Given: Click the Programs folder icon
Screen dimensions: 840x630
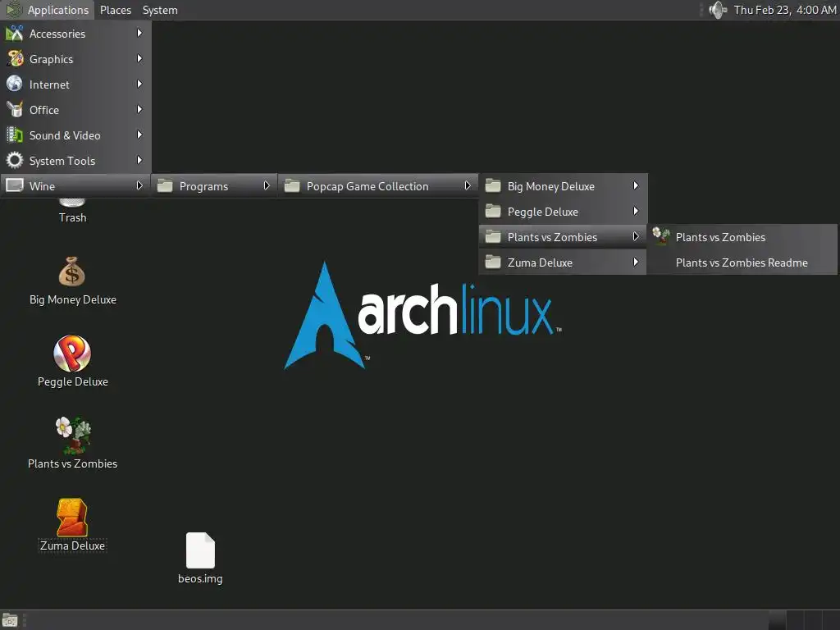Looking at the screenshot, I should click(x=165, y=186).
